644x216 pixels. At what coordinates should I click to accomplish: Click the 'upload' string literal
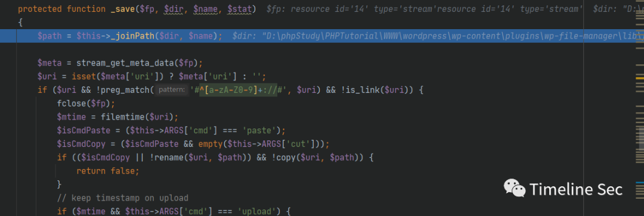pyautogui.click(x=256, y=211)
